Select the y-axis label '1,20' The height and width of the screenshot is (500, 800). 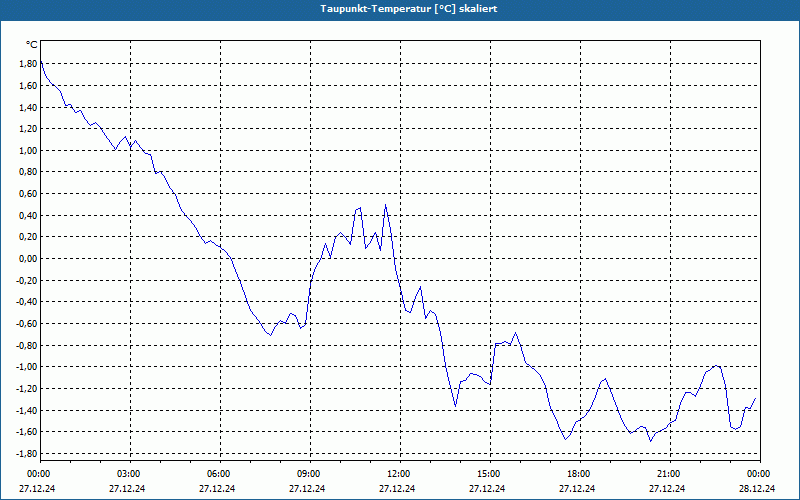29,129
